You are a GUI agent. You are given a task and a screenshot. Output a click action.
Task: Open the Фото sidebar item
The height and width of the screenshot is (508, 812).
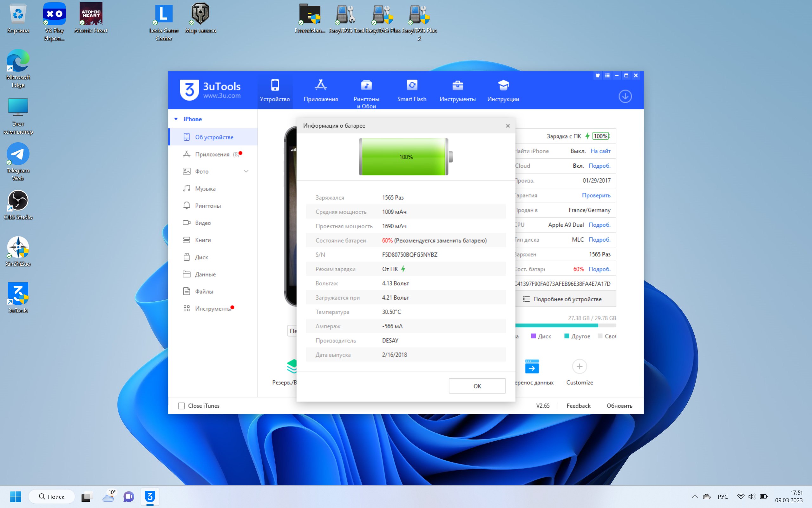pyautogui.click(x=202, y=171)
